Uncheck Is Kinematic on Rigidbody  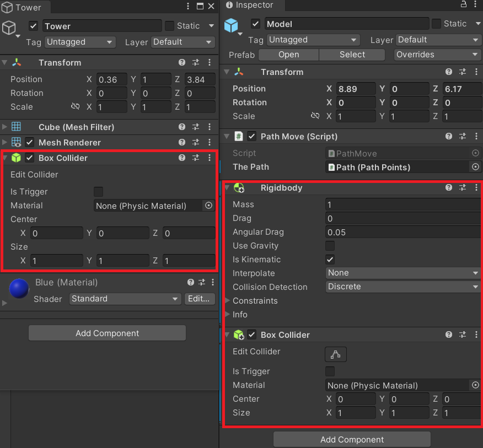[x=330, y=260]
